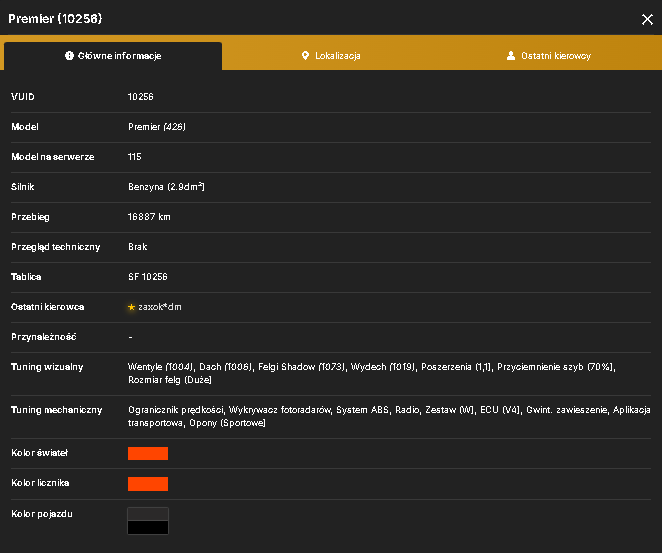
Task: Click the plate value SF 10256
Action: (x=148, y=276)
